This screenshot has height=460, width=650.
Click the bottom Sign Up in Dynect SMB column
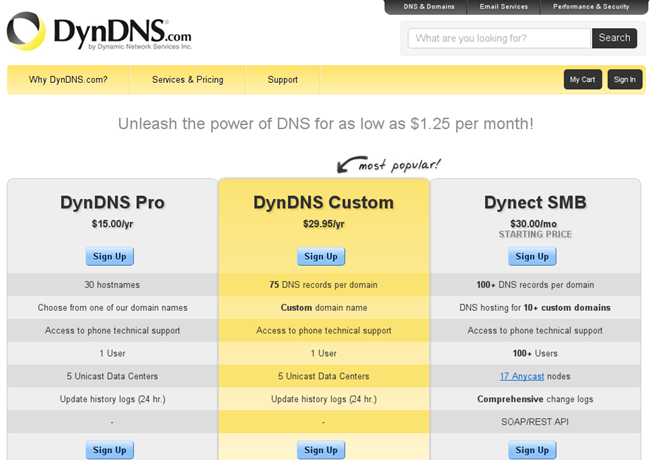point(532,450)
